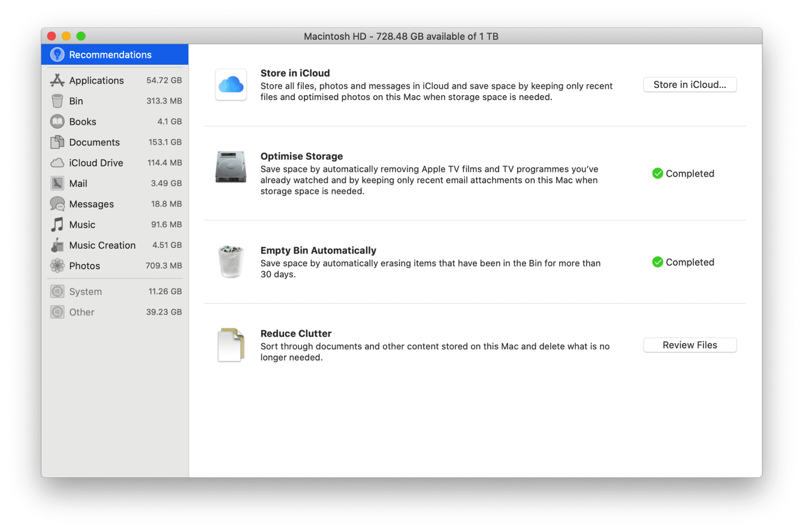This screenshot has width=803, height=532.
Task: Open the Bin icon in the sidebar
Action: 58,101
